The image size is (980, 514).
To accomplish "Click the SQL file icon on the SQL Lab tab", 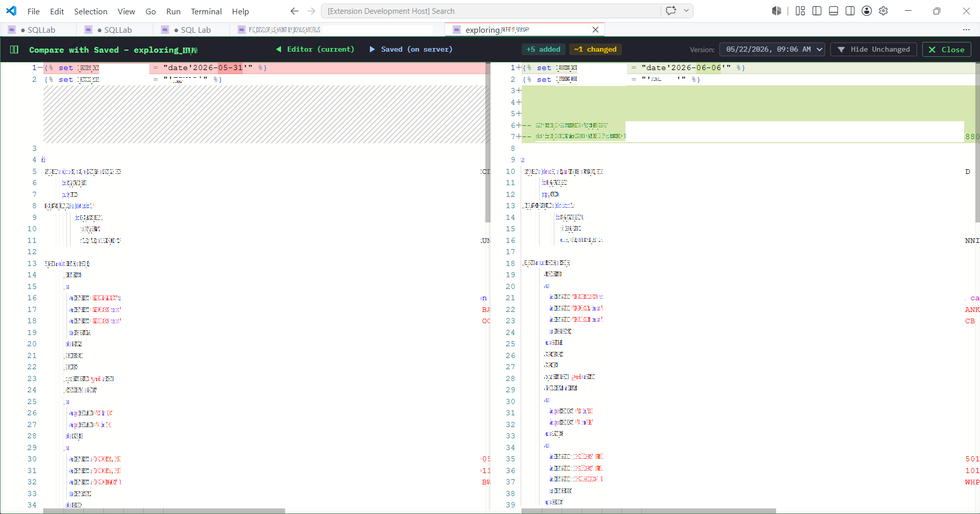I will 165,30.
